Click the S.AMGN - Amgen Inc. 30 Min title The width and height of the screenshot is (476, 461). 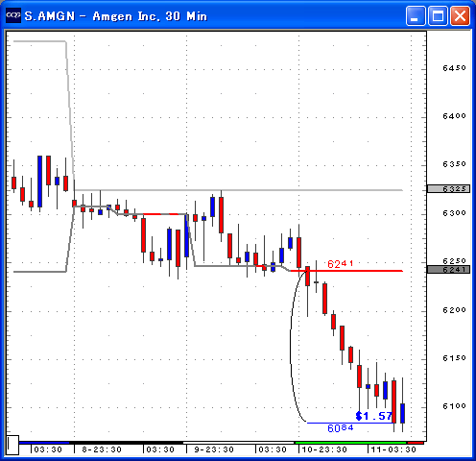116,16
